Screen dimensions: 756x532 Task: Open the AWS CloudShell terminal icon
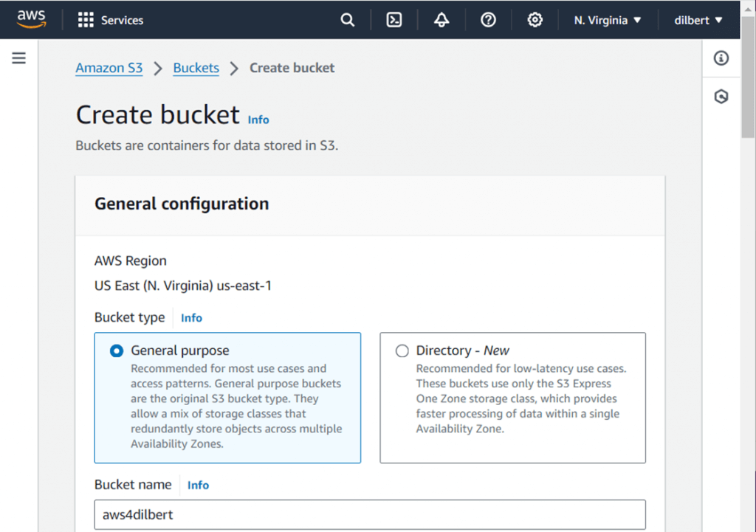coord(394,20)
